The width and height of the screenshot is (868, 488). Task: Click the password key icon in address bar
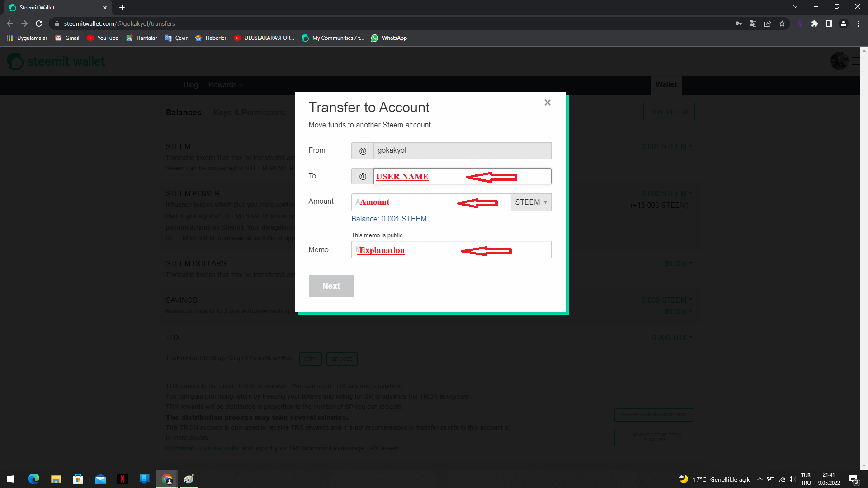738,23
